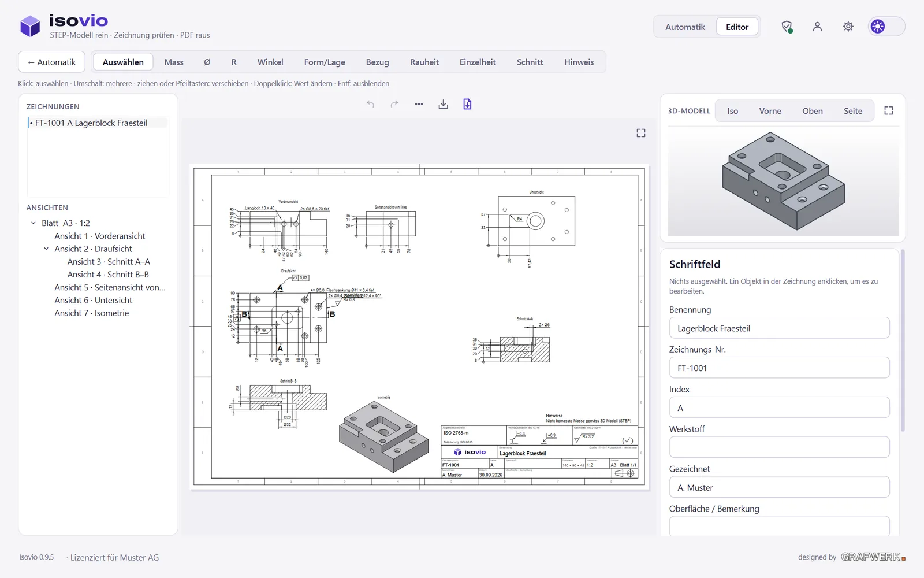
Task: Select the Bezug tool
Action: tap(377, 62)
